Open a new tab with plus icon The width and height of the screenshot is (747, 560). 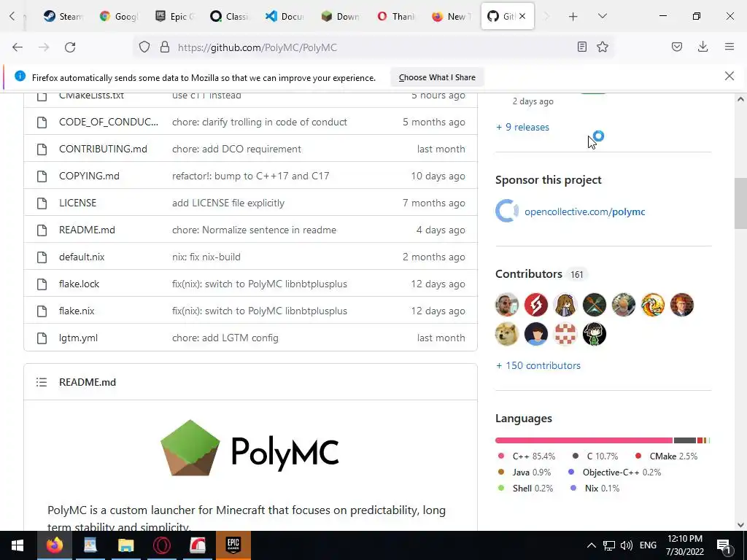tap(573, 16)
